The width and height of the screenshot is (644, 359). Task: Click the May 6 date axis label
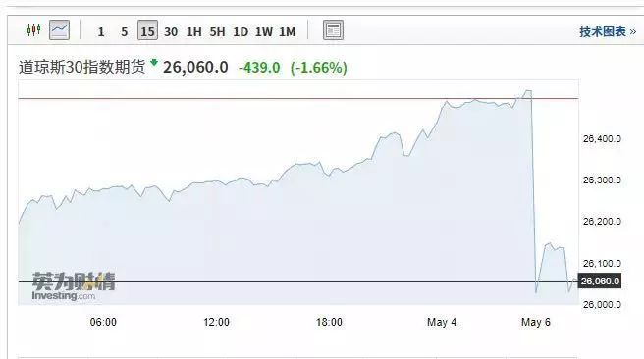click(536, 322)
